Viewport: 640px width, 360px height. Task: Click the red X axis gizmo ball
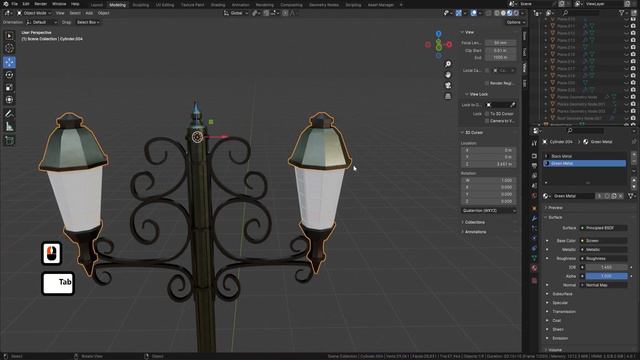pyautogui.click(x=449, y=44)
